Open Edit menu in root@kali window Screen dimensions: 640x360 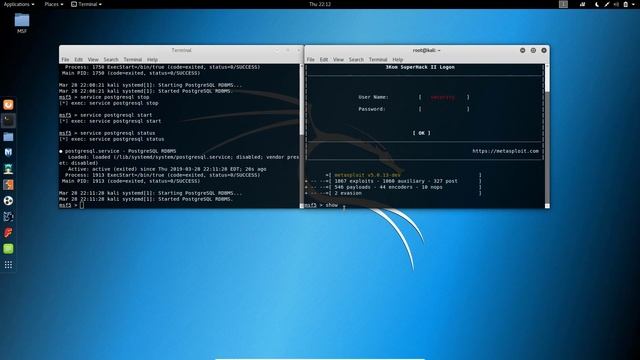click(x=324, y=60)
